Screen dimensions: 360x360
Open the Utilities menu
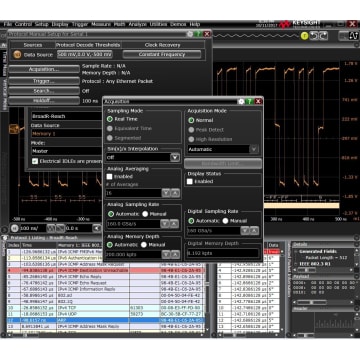point(158,24)
